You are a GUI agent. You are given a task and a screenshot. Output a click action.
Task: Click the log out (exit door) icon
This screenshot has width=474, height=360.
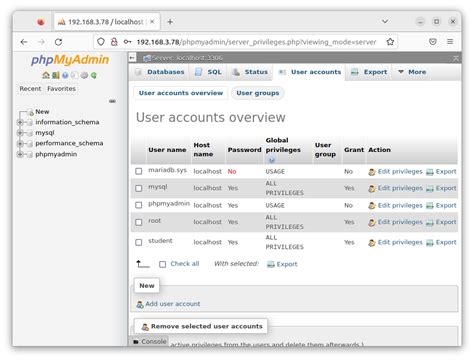[56, 75]
